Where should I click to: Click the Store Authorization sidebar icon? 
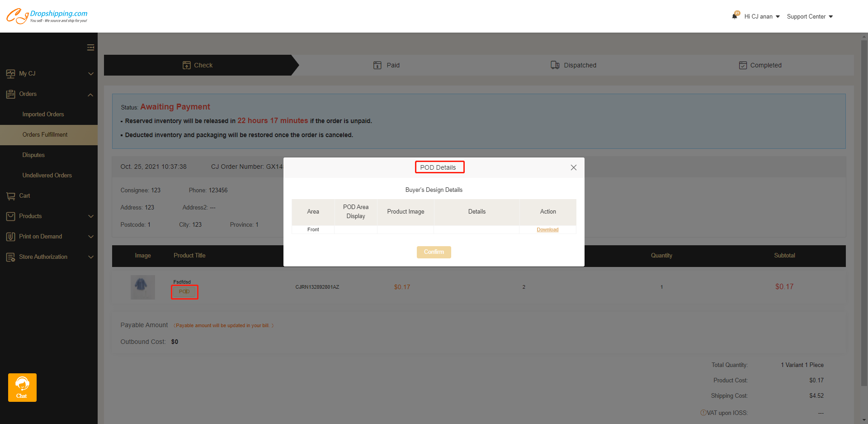[11, 257]
